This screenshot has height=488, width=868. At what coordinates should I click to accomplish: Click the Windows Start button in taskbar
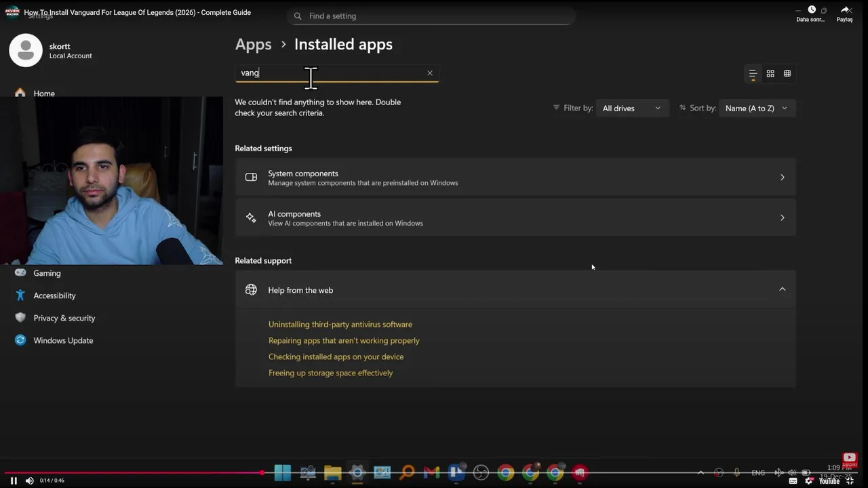click(x=283, y=472)
